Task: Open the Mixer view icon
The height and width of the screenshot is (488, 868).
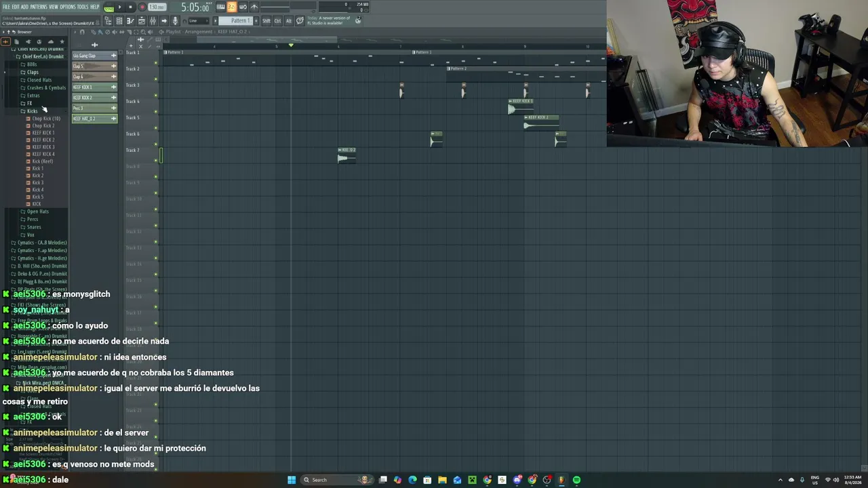Action: coord(153,21)
